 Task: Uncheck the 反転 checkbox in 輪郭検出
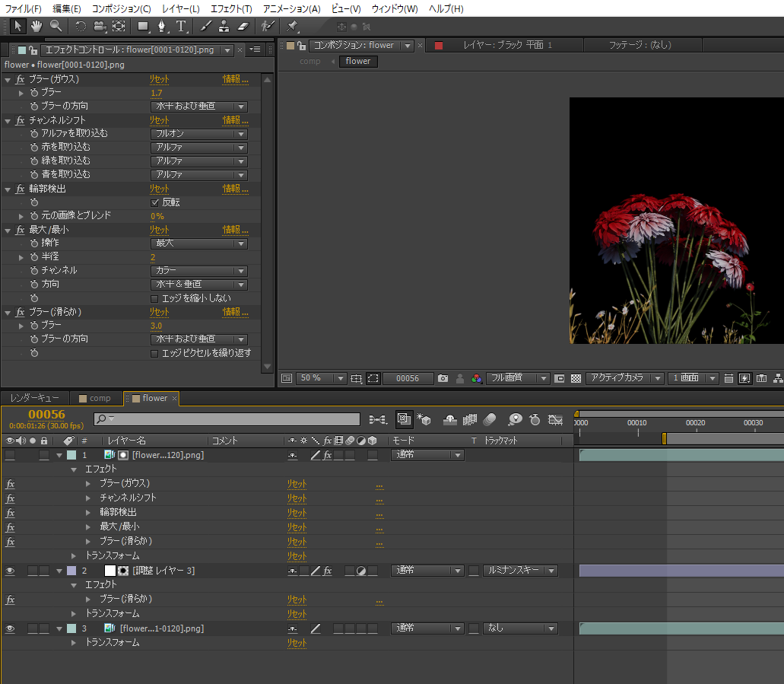[155, 203]
